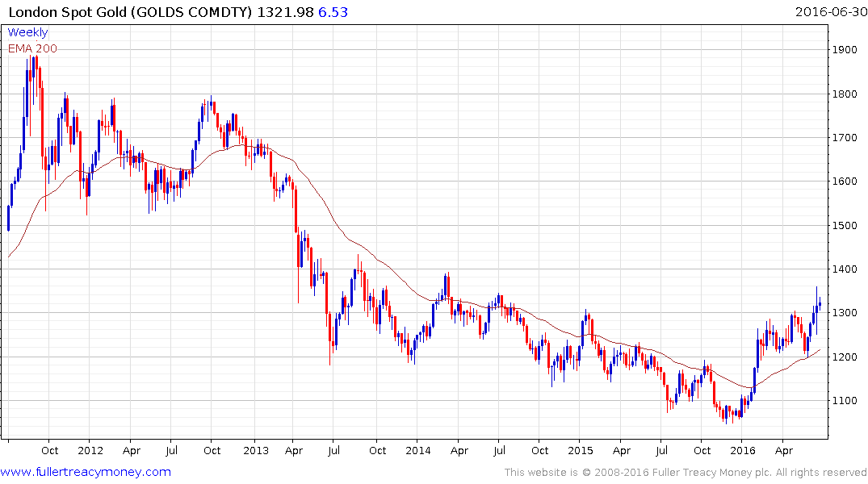Click the chart date 2016-06-30
Image resolution: width=868 pixels, height=484 pixels.
(831, 11)
